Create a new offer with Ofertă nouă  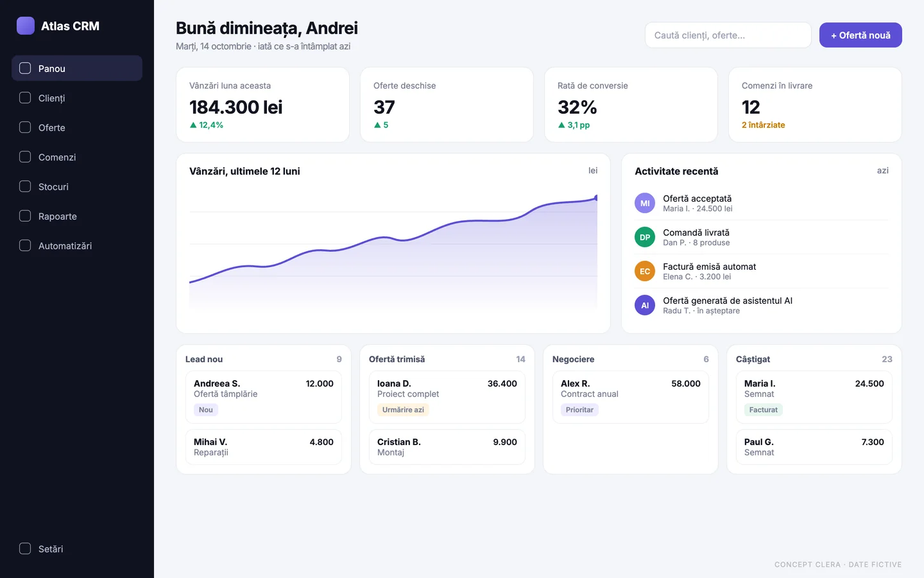coord(860,35)
